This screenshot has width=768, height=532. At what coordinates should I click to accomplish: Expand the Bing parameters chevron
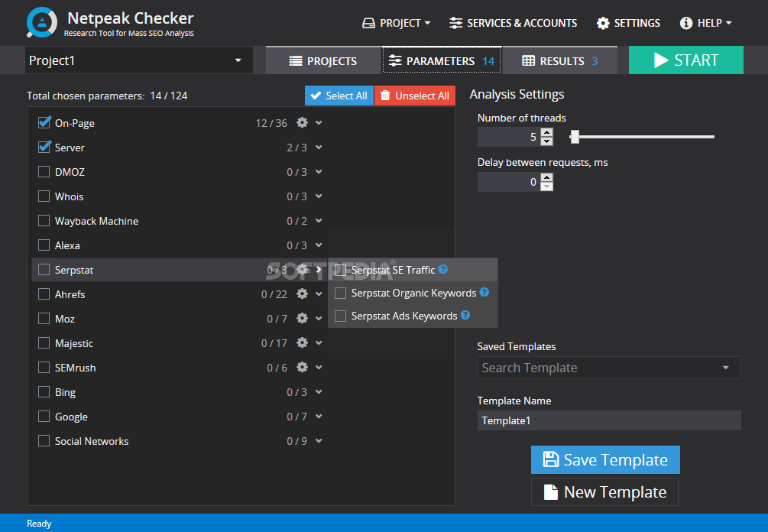[x=319, y=392]
